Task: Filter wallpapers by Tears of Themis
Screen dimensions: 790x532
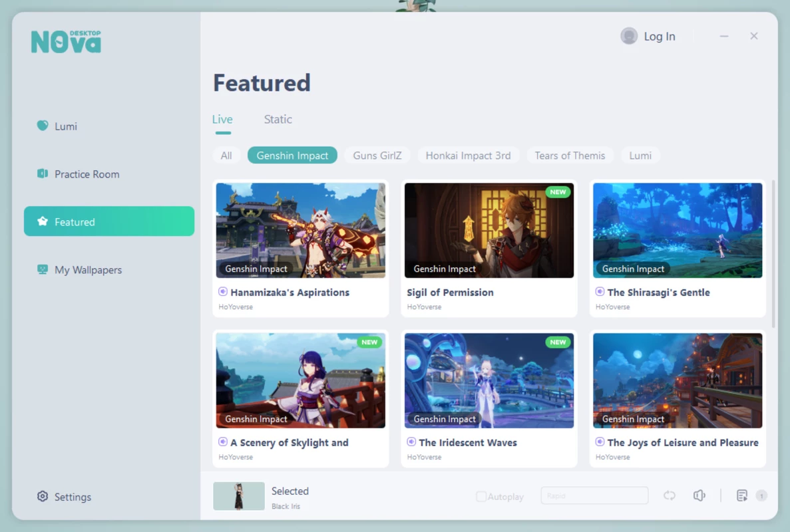Action: (570, 156)
